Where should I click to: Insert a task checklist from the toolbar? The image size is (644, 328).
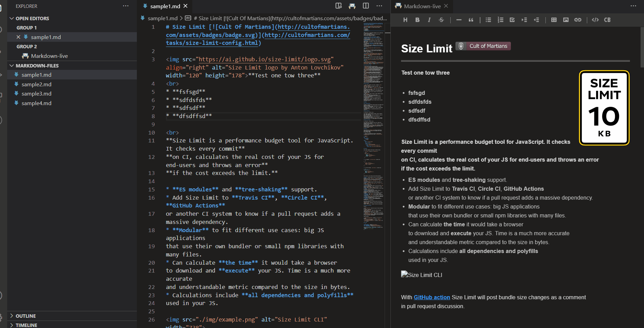point(512,20)
